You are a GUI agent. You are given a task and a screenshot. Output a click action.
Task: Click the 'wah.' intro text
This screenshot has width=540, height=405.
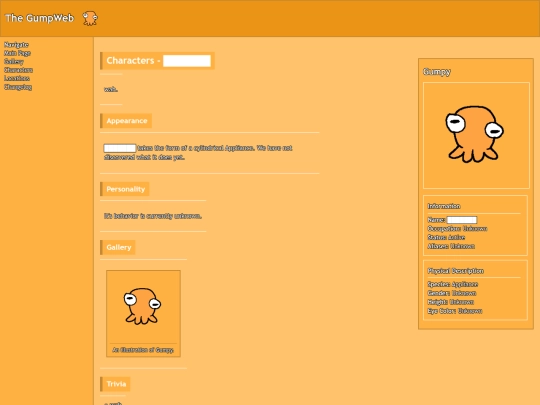click(111, 90)
